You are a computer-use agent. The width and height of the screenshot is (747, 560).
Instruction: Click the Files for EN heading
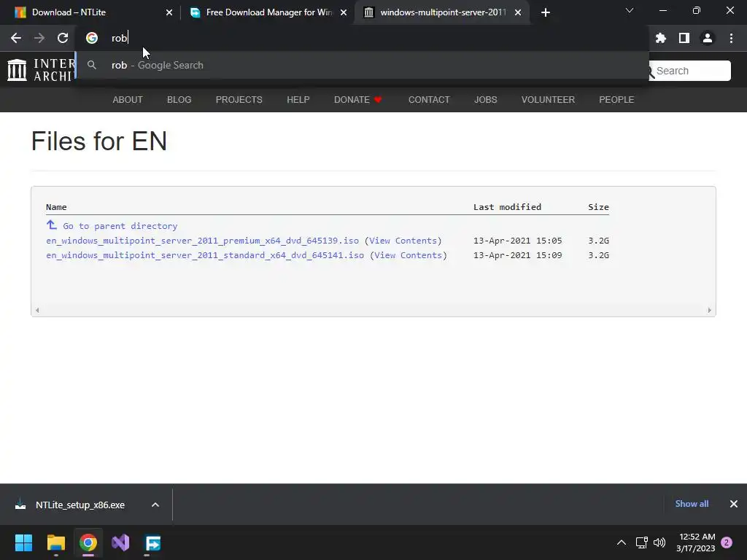pyautogui.click(x=99, y=141)
